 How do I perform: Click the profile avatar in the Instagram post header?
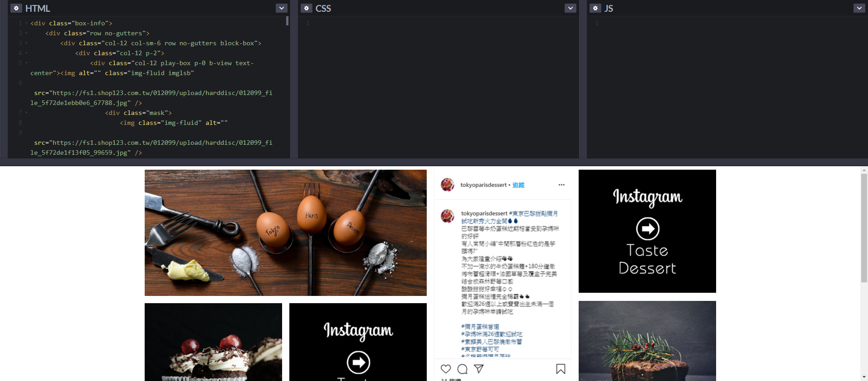pos(448,185)
